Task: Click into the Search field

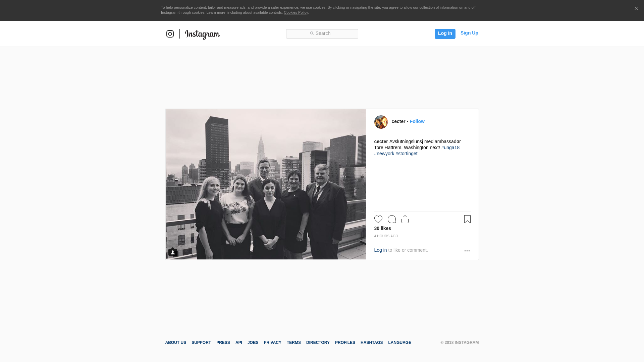Action: point(322,34)
